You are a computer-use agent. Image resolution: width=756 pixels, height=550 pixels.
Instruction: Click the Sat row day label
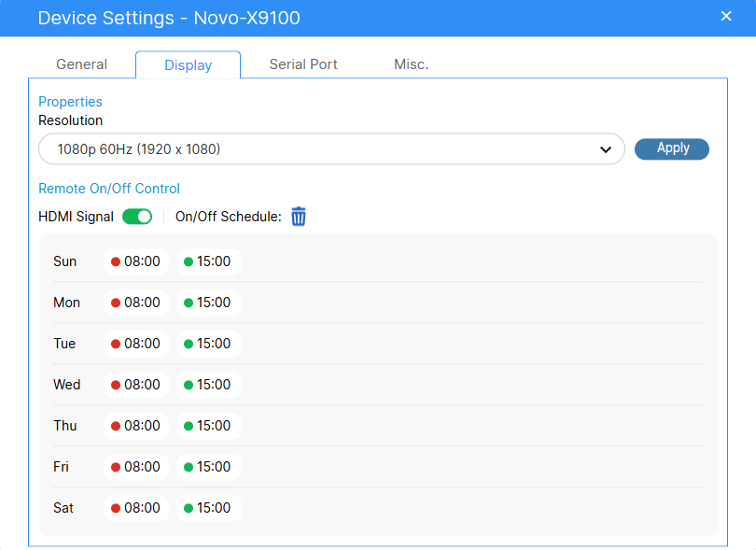click(x=63, y=508)
